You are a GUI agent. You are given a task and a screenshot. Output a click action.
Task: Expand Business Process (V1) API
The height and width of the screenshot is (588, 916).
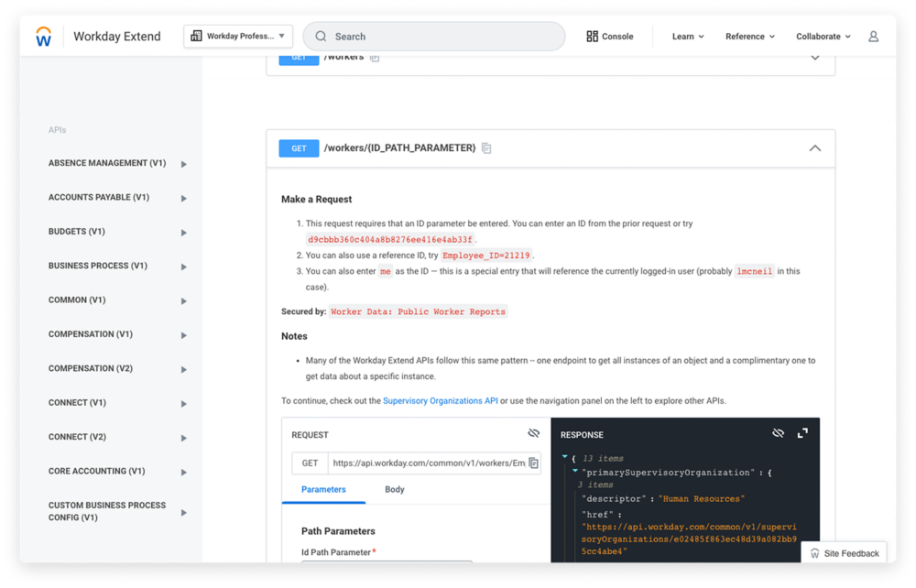tap(184, 267)
